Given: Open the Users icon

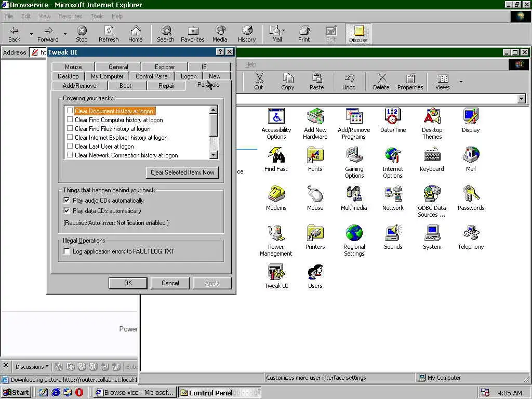Looking at the screenshot, I should (315, 276).
